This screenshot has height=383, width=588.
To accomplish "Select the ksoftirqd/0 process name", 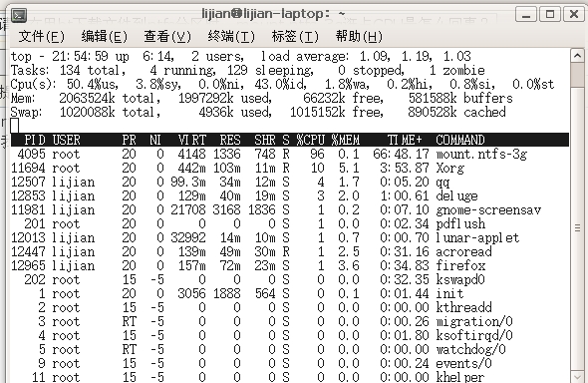I will [x=474, y=335].
